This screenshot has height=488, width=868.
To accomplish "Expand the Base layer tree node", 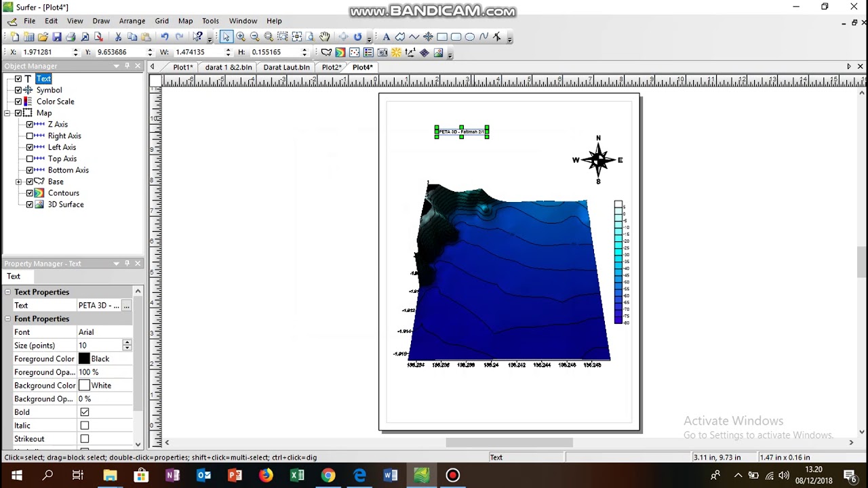I will click(x=18, y=182).
